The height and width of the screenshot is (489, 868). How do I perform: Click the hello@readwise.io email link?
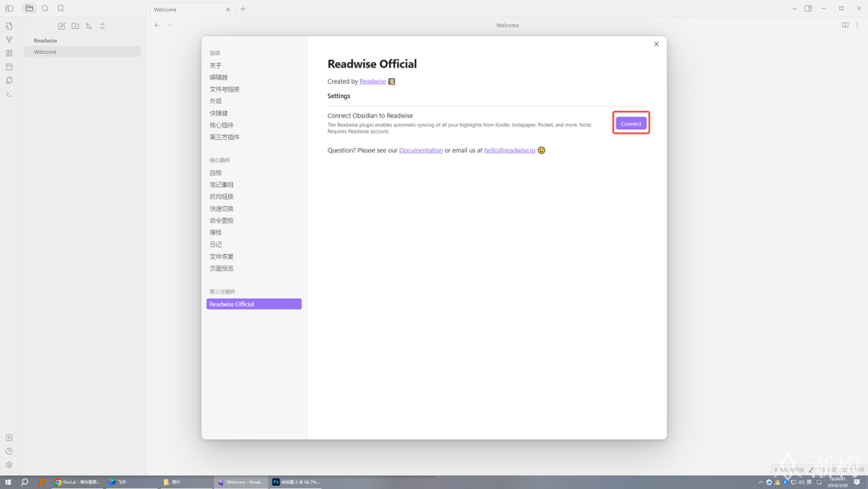click(510, 150)
